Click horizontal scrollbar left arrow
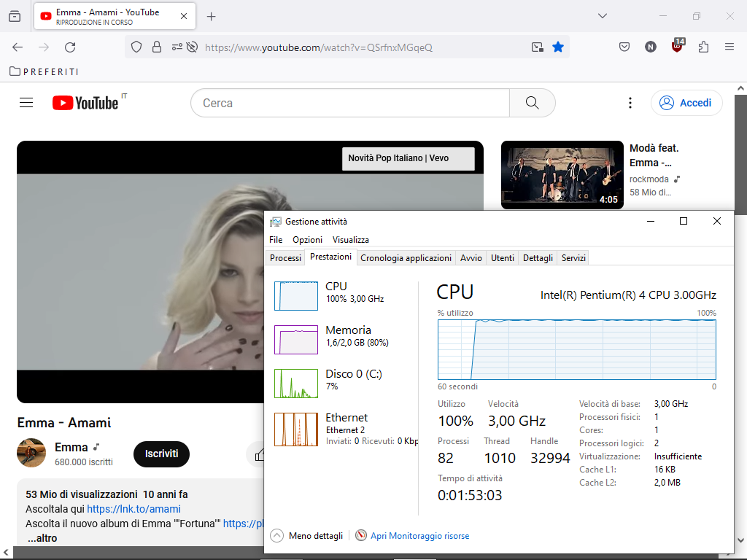Viewport: 747px width, 560px height. coord(6,553)
